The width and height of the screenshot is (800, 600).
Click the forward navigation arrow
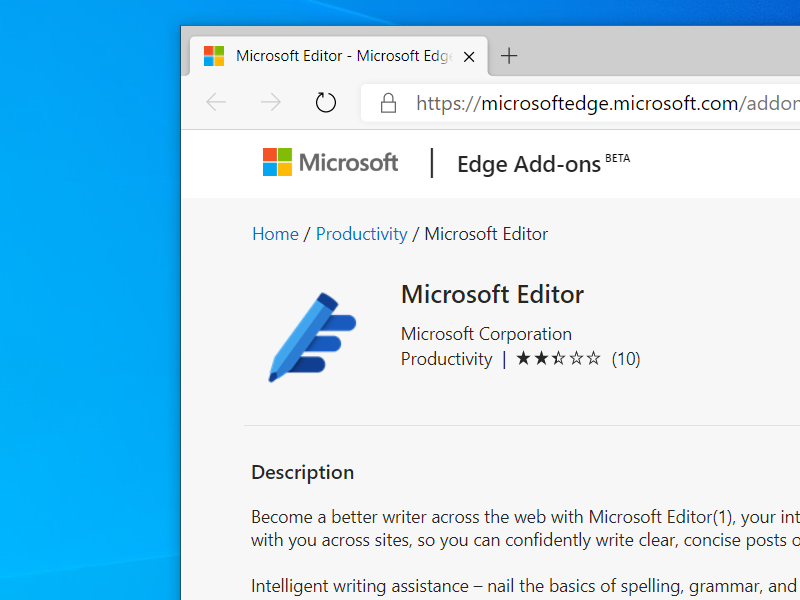pos(270,103)
